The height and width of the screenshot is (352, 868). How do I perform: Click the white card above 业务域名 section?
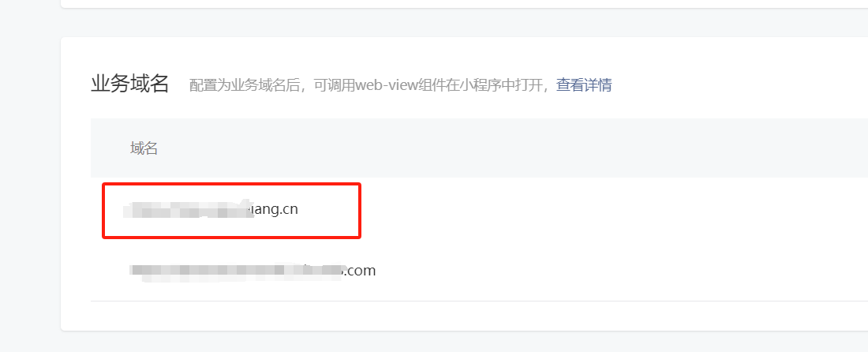(x=464, y=3)
